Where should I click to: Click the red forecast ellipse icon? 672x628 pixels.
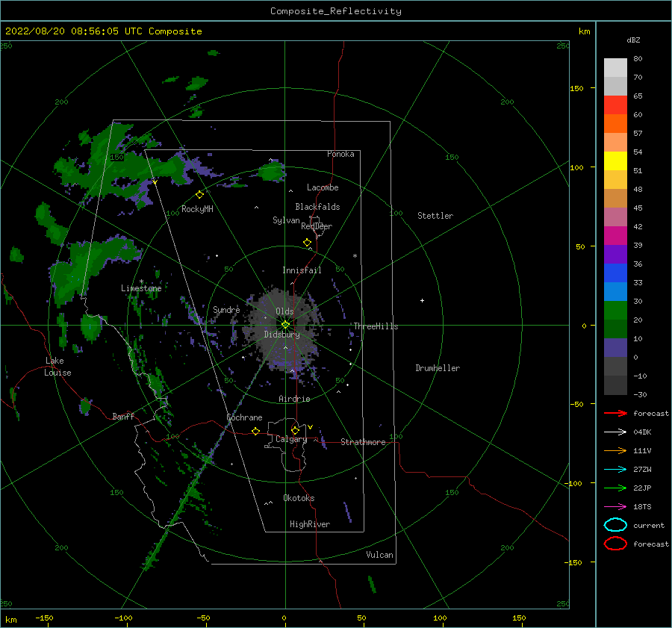pos(615,544)
